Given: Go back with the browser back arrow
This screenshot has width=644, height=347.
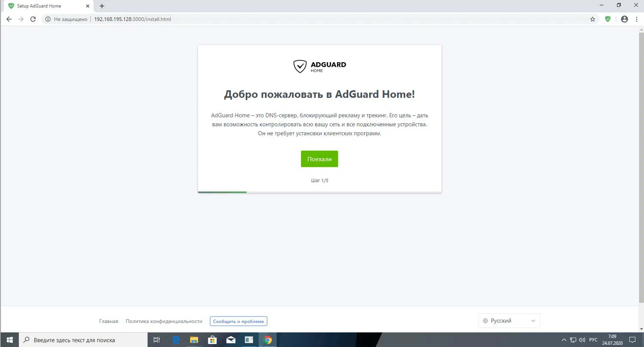Looking at the screenshot, I should 9,19.
